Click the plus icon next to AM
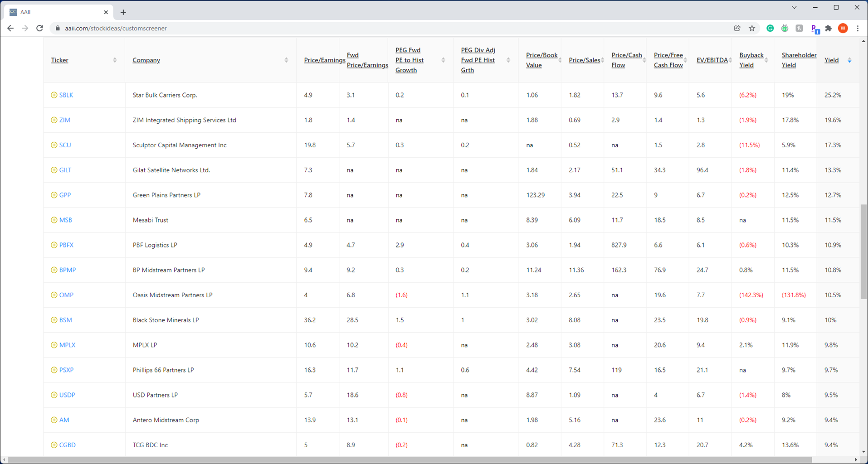Screen dimensions: 868x464 tap(54, 420)
